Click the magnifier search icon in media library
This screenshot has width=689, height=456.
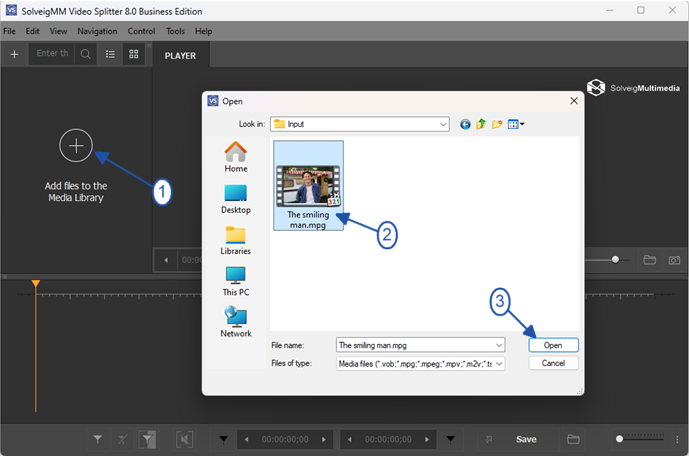pos(86,54)
